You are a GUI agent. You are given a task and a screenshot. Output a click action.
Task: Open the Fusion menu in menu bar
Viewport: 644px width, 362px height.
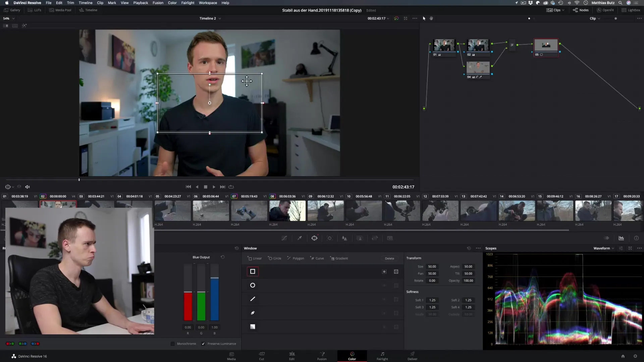tap(158, 3)
